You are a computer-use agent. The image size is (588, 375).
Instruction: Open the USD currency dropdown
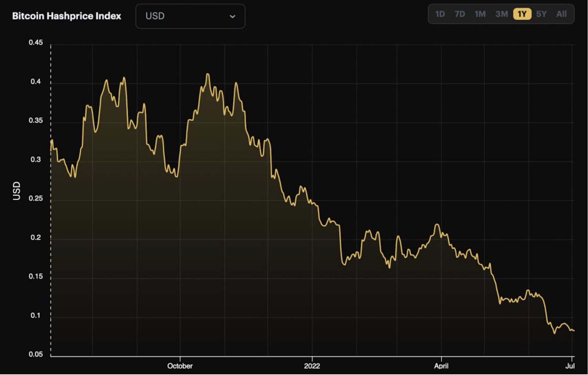[190, 16]
